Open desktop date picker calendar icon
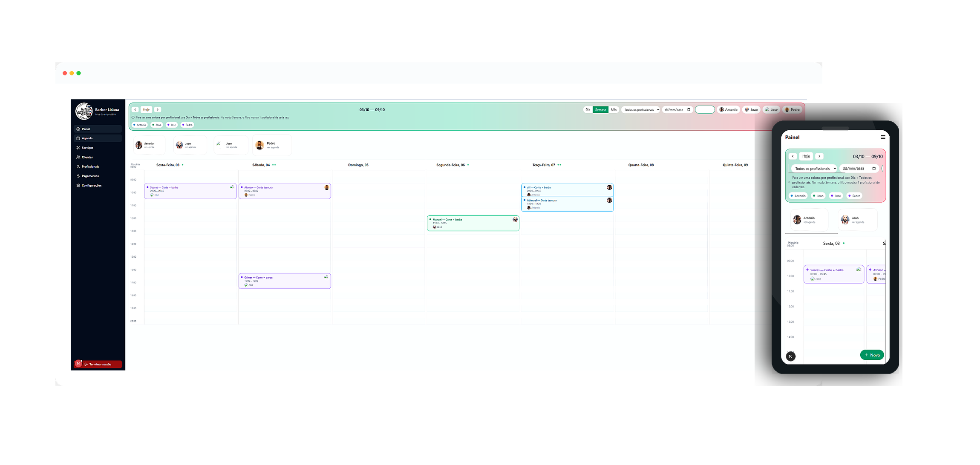The height and width of the screenshot is (465, 980). pos(689,110)
